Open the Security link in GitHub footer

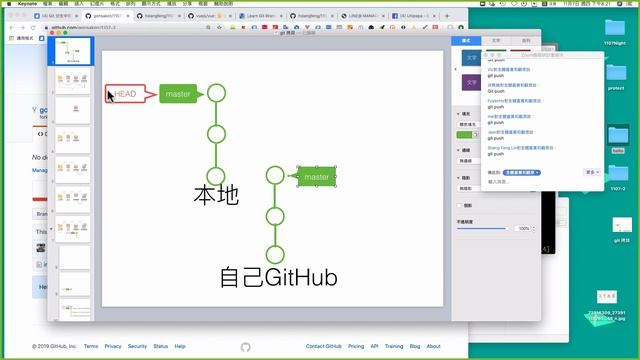pyautogui.click(x=137, y=346)
